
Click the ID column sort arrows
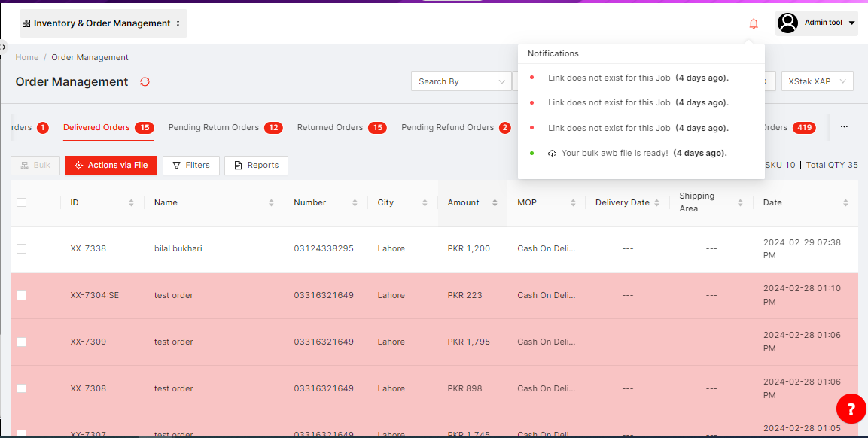click(131, 203)
